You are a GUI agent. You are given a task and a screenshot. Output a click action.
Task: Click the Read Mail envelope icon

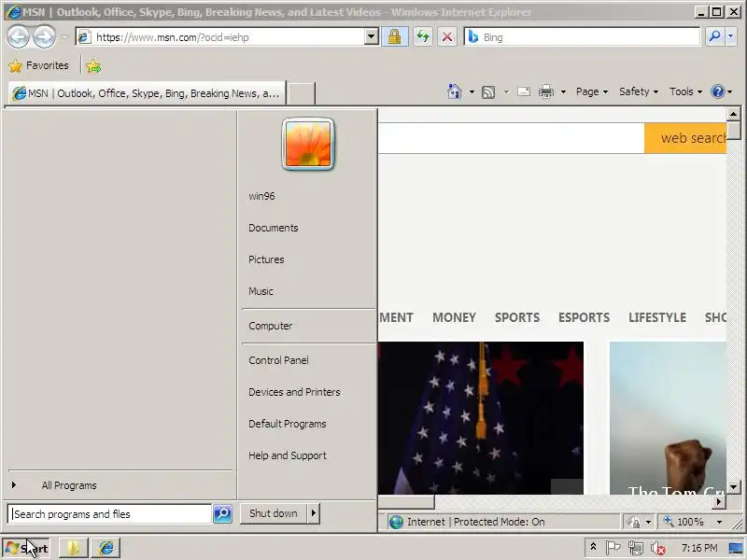click(524, 91)
